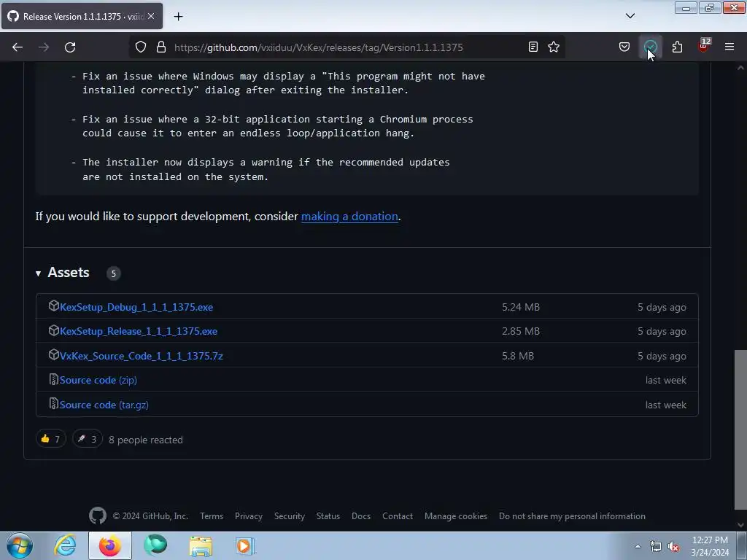Click the 8 people reacted text

coord(146,440)
